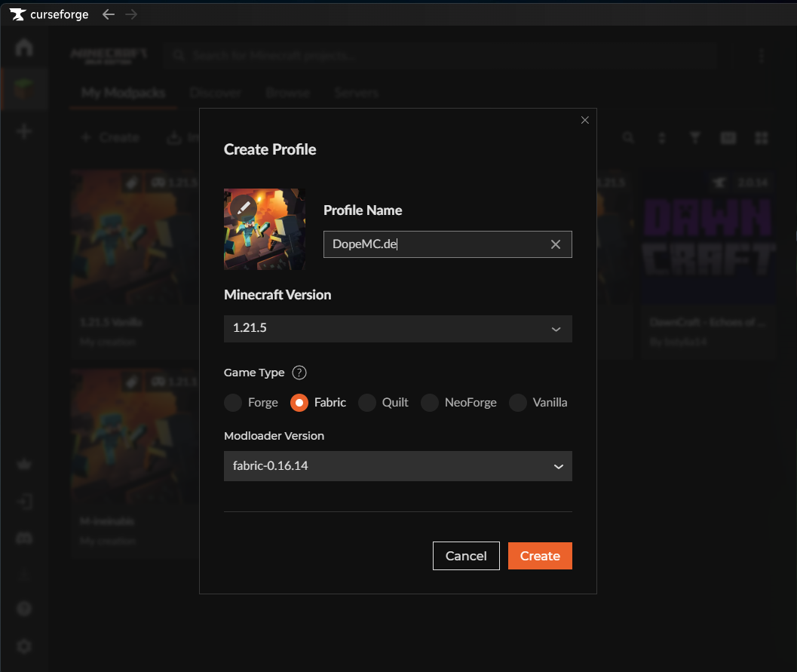Click the background + Create button
The height and width of the screenshot is (672, 797).
tap(110, 137)
